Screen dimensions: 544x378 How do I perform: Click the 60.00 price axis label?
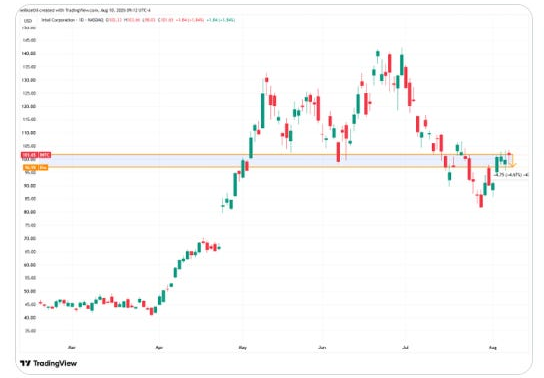[30, 265]
